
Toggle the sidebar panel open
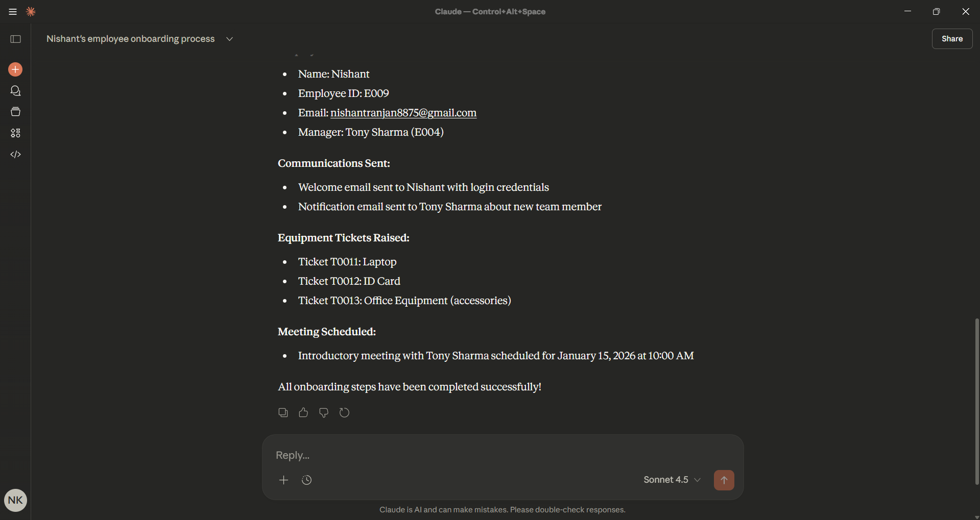15,39
